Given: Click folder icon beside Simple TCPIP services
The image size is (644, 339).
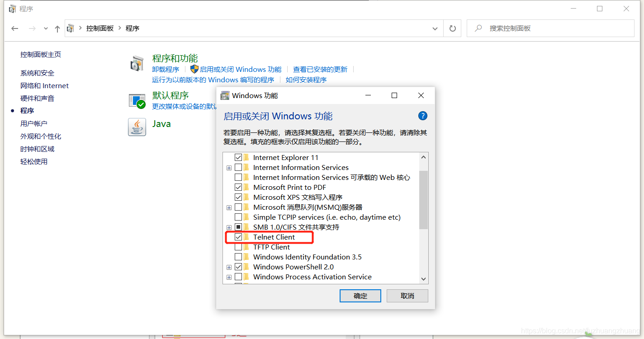Looking at the screenshot, I should 246,217.
